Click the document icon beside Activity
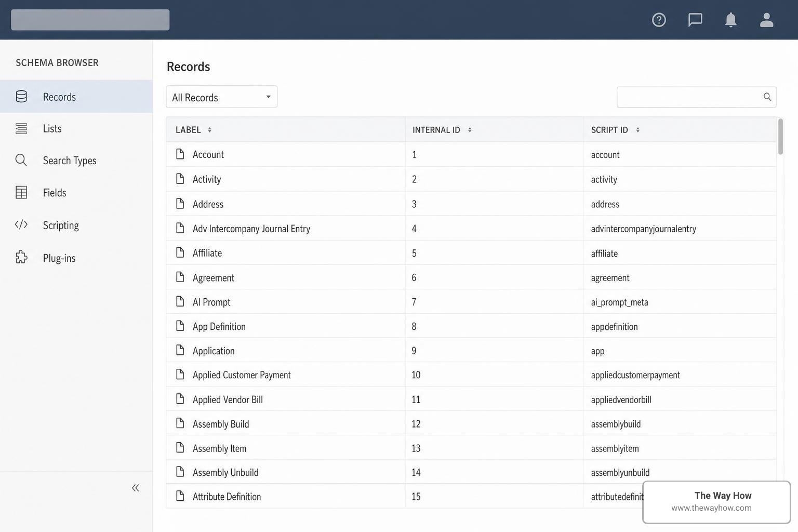 click(x=180, y=179)
